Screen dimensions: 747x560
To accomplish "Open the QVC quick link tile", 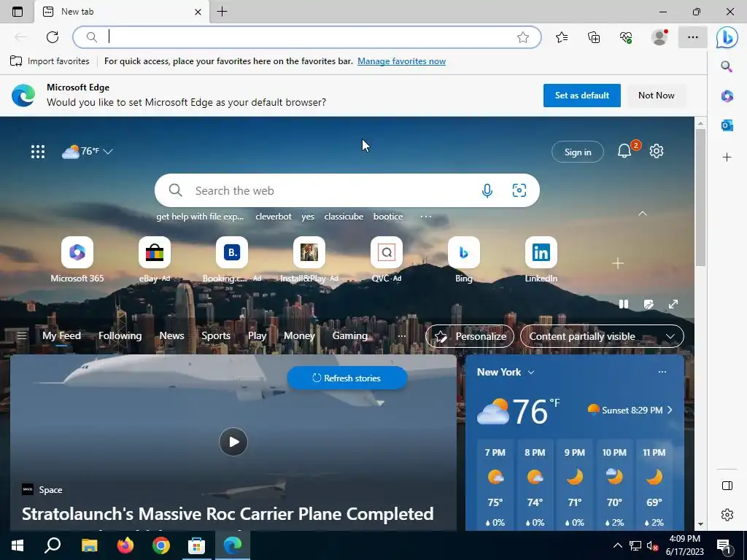I will coord(387,260).
